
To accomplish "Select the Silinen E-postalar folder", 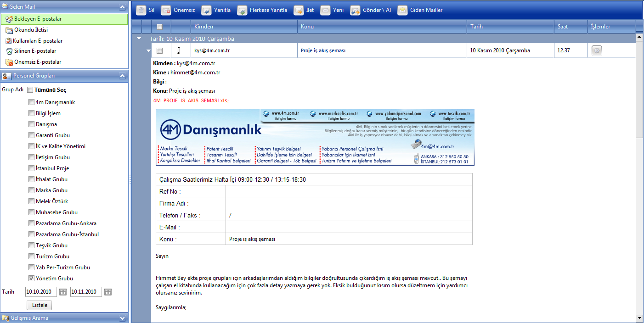I will tap(34, 51).
